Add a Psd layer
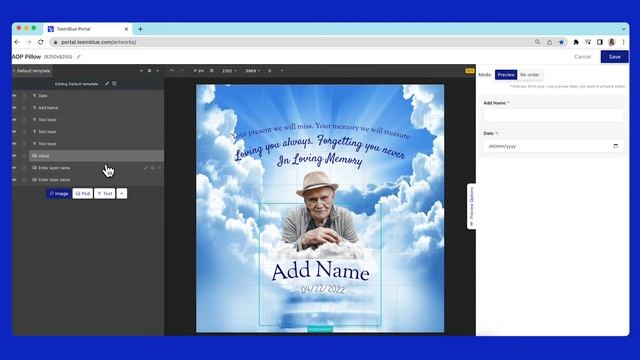The height and width of the screenshot is (360, 640). [83, 193]
